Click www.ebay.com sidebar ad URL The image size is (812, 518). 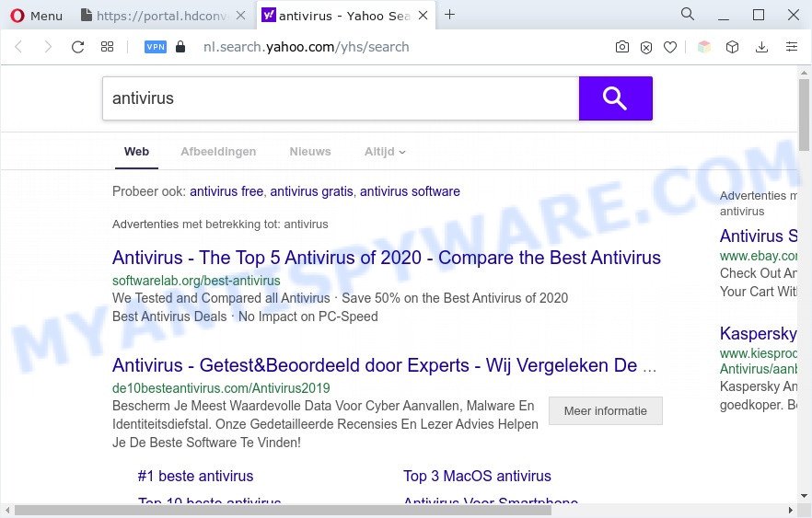pyautogui.click(x=759, y=256)
